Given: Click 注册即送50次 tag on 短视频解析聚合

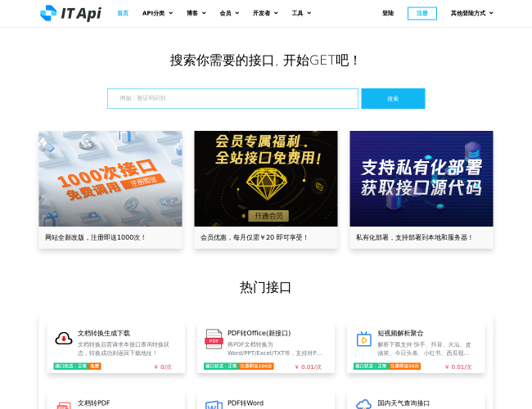Looking at the screenshot, I should [x=404, y=366].
